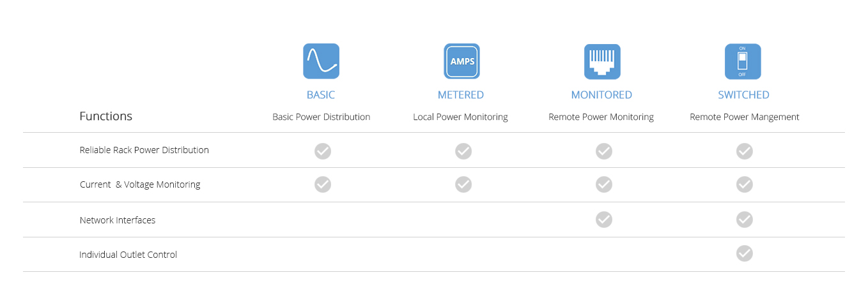Select the Network Interfaces row label
868x307 pixels.
tap(118, 220)
